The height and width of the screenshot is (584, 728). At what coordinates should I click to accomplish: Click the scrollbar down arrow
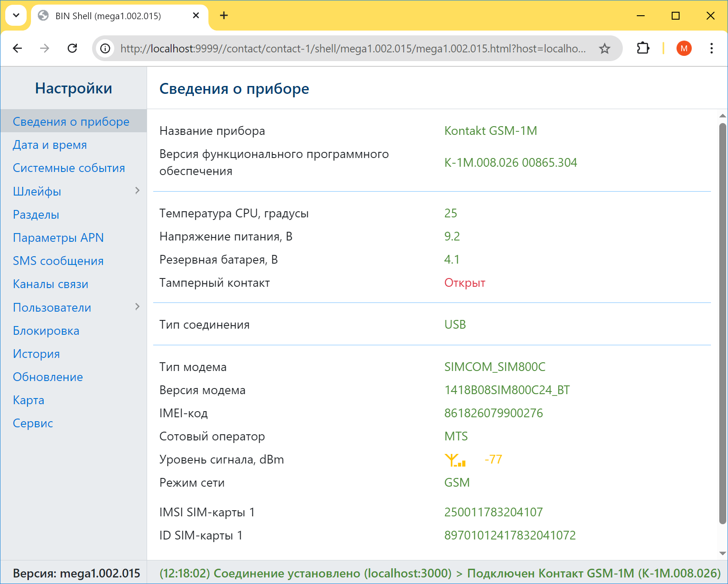722,553
